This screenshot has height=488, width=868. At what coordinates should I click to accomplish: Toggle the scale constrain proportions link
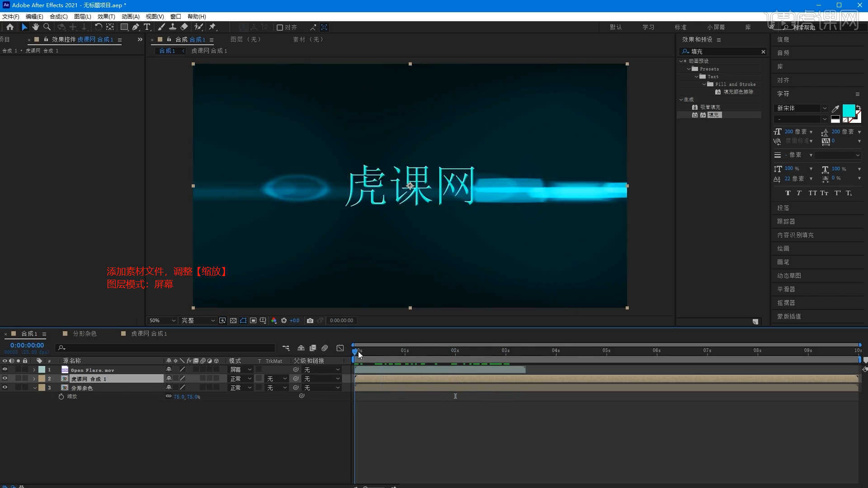169,396
